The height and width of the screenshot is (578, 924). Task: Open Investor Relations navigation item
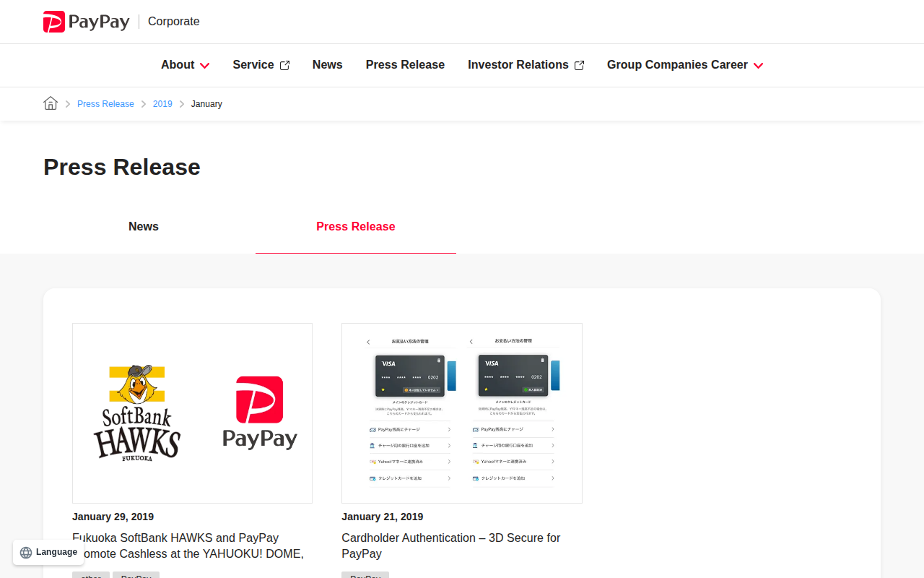(x=518, y=65)
